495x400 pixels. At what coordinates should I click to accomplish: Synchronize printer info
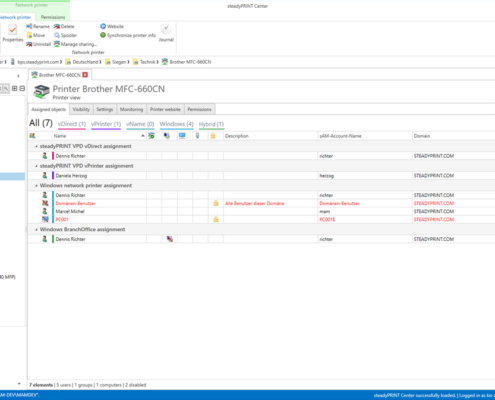[128, 35]
